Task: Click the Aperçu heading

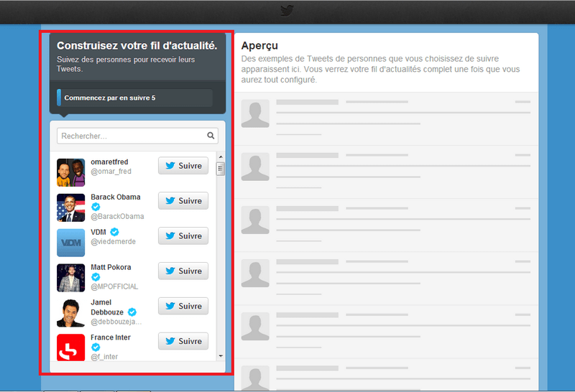Action: click(x=259, y=46)
